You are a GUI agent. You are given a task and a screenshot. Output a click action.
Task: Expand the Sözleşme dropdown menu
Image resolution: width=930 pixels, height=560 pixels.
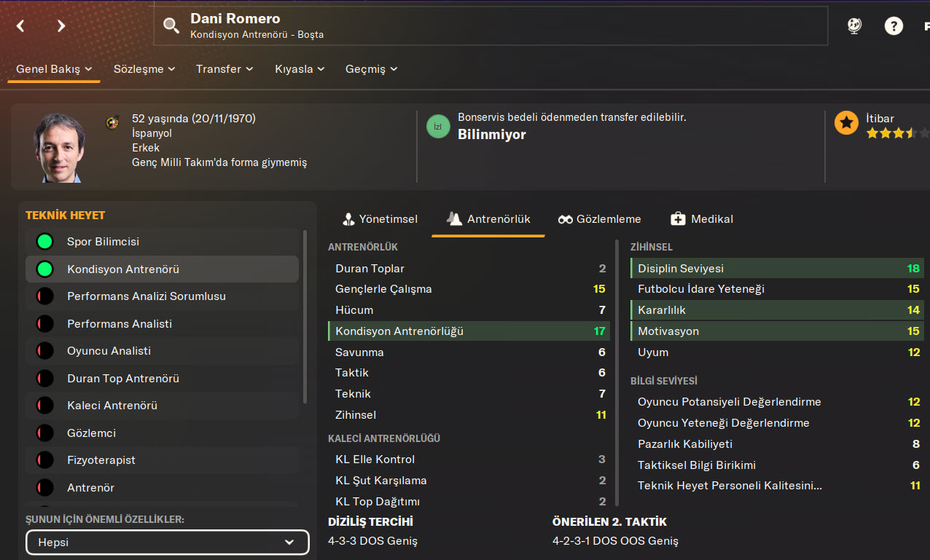(144, 69)
